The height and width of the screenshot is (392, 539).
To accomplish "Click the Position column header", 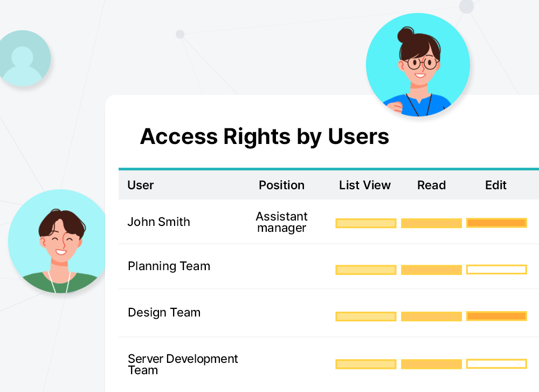I will tap(281, 185).
